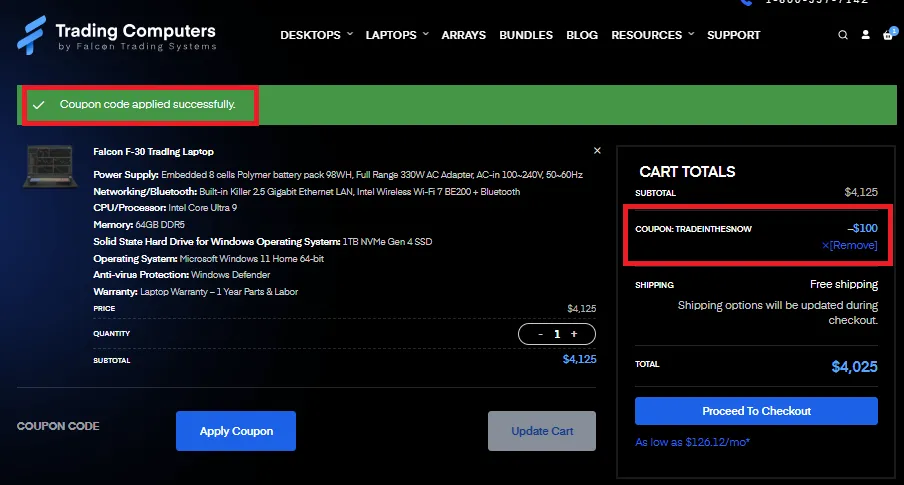Click 'Memory: 64GB DDR5' spec line
This screenshot has height=485, width=904.
139,225
